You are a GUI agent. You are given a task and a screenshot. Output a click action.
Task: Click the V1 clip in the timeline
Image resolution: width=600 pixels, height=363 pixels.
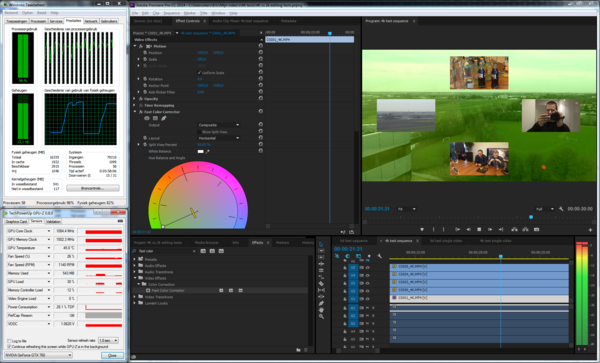pos(479,298)
